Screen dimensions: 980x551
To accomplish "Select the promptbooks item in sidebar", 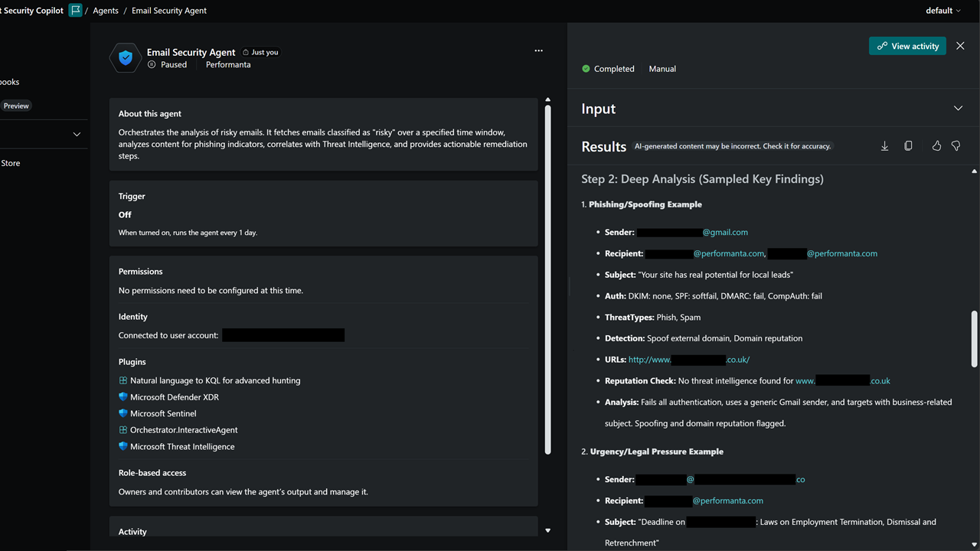I will click(10, 82).
